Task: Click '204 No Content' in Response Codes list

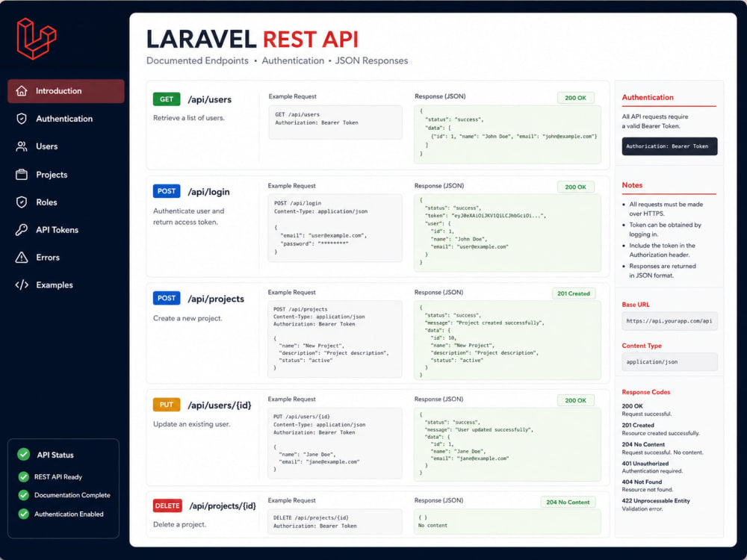Action: pyautogui.click(x=643, y=444)
